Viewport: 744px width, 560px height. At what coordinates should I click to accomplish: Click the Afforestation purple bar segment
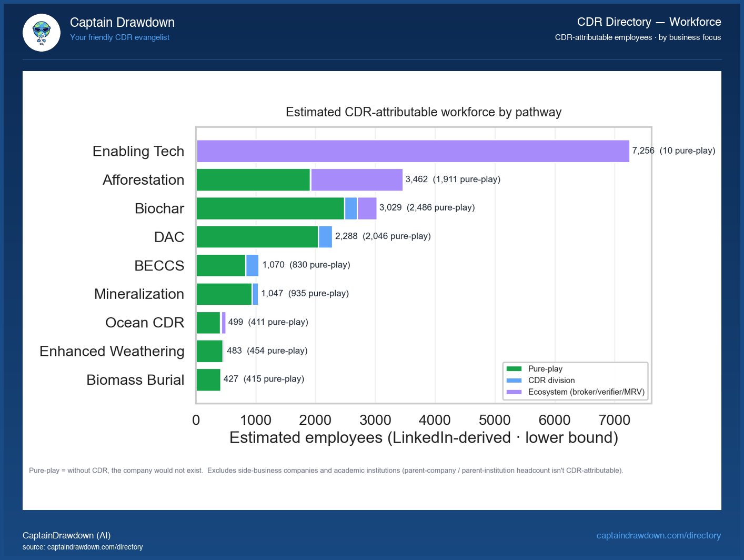click(357, 179)
